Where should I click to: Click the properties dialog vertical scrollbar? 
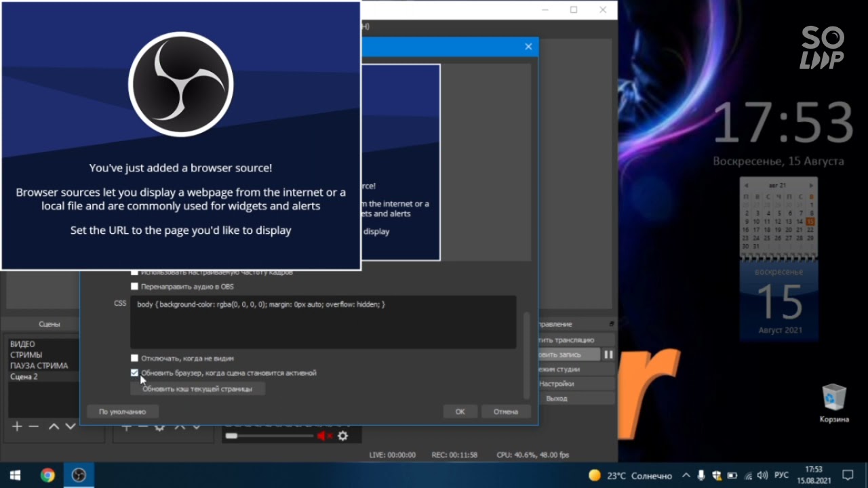pos(526,355)
